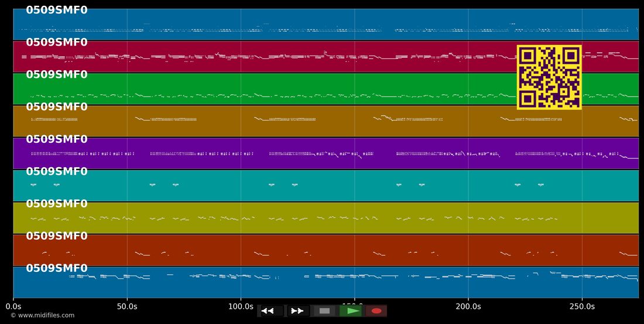Stop playback with the gray square button
This screenshot has width=644, height=324.
pos(324,311)
